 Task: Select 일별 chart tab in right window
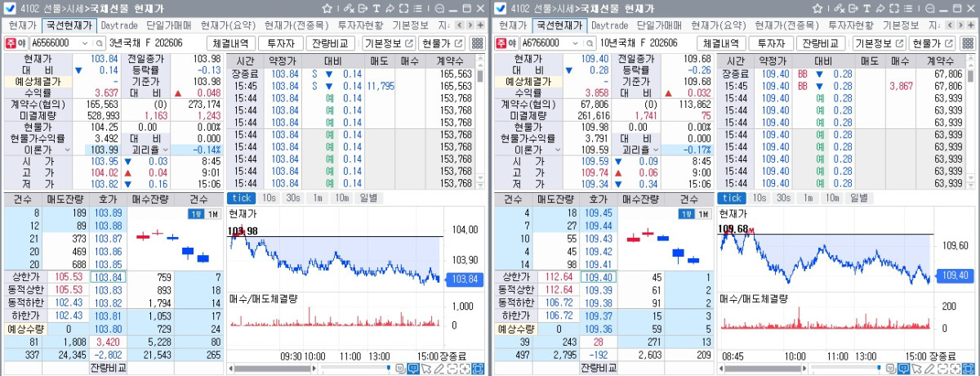(x=859, y=198)
